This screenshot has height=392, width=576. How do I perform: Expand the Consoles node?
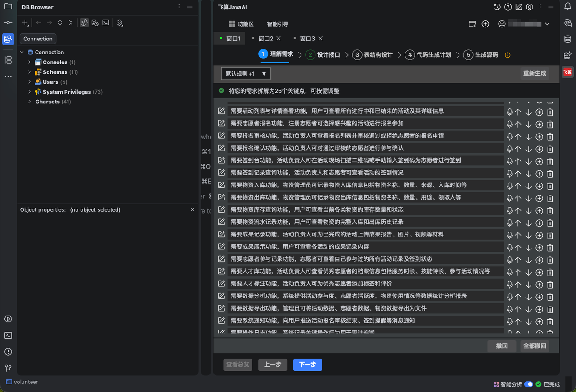tap(30, 62)
